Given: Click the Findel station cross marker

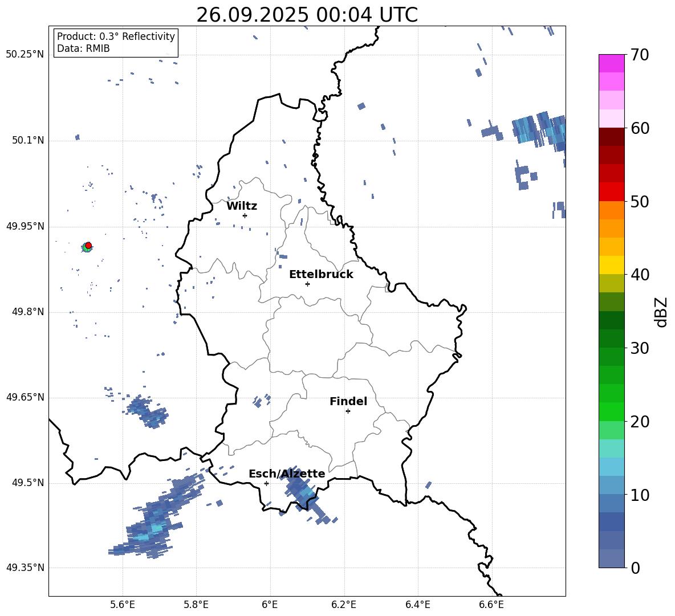Looking at the screenshot, I should click(x=348, y=411).
